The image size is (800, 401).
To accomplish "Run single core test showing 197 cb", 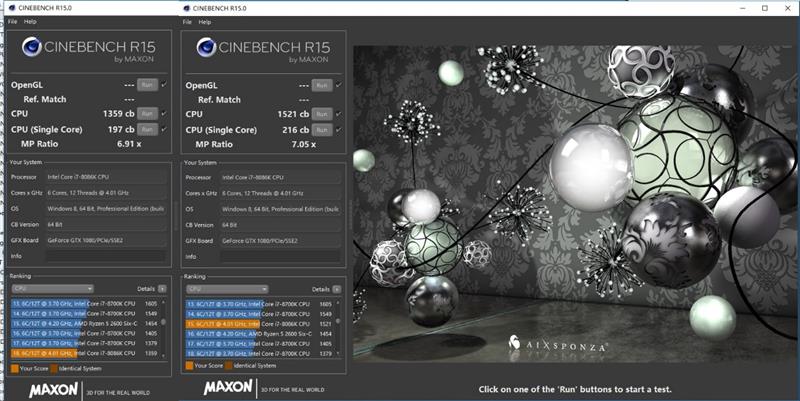I will point(147,129).
